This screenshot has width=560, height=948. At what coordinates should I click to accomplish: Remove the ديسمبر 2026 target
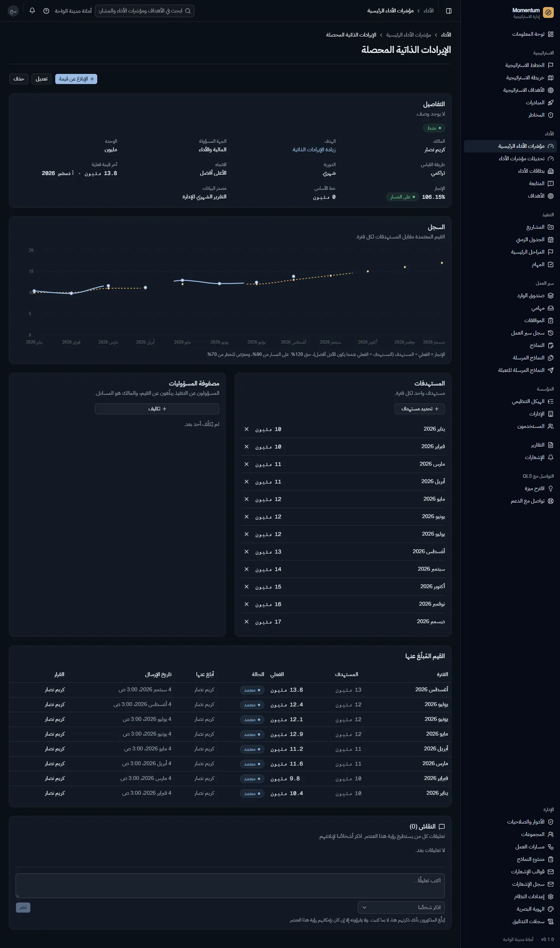click(x=246, y=622)
